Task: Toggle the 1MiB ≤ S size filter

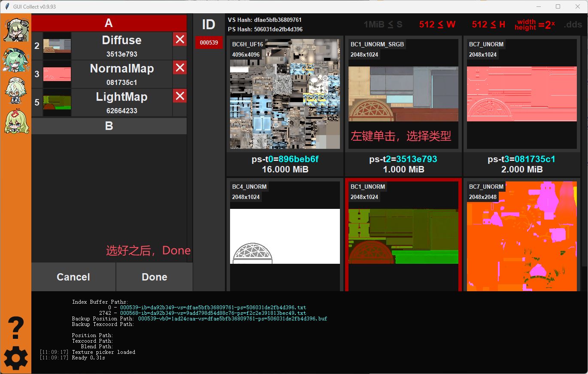Action: 383,24
